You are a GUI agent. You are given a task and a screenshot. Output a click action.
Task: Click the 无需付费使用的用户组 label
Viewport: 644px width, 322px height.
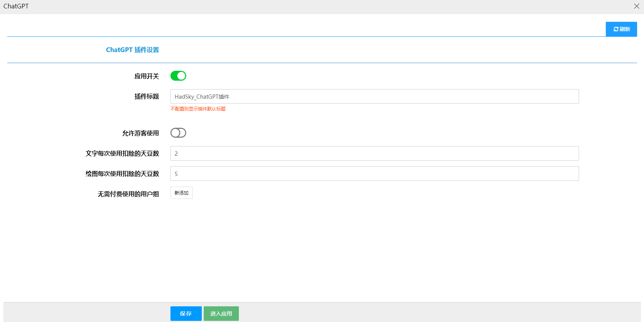coord(128,194)
